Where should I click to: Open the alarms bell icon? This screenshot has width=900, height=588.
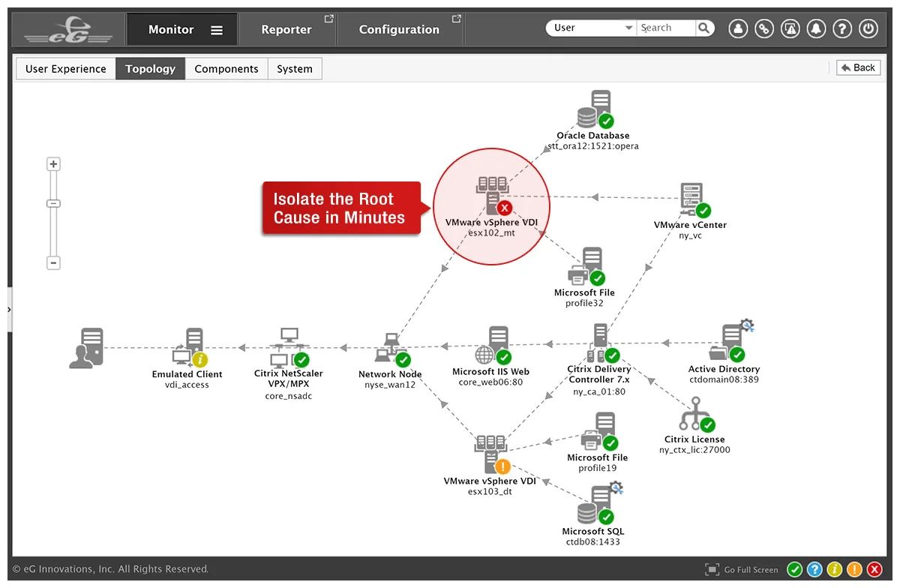click(x=816, y=28)
